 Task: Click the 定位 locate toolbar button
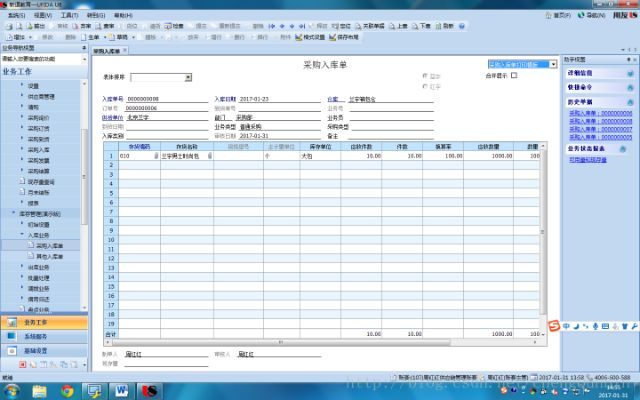[x=342, y=26]
